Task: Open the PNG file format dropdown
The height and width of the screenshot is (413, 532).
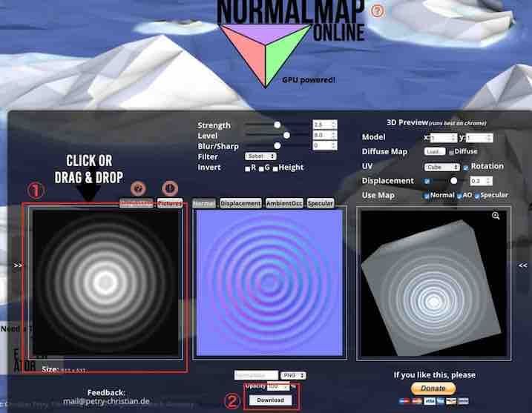Action: click(293, 375)
